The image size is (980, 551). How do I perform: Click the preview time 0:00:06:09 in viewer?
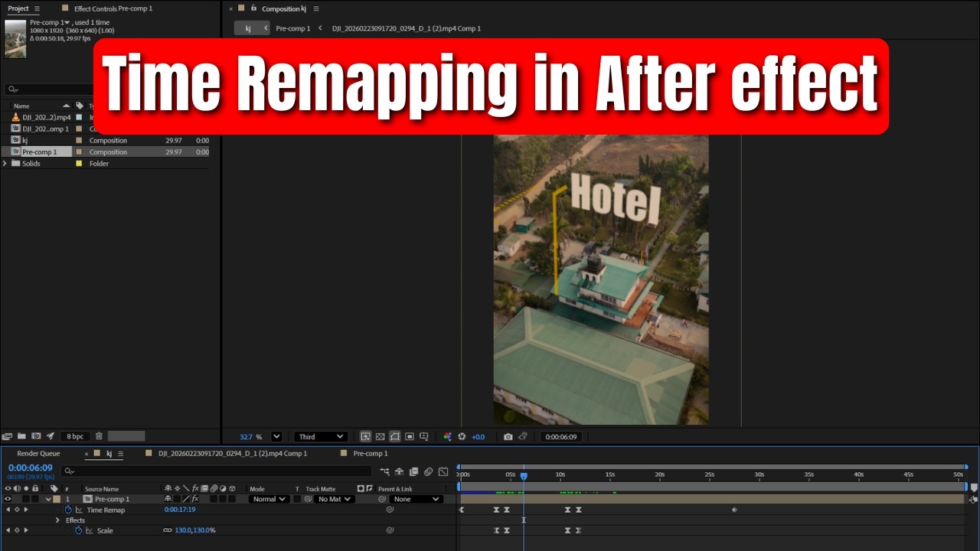click(x=560, y=437)
